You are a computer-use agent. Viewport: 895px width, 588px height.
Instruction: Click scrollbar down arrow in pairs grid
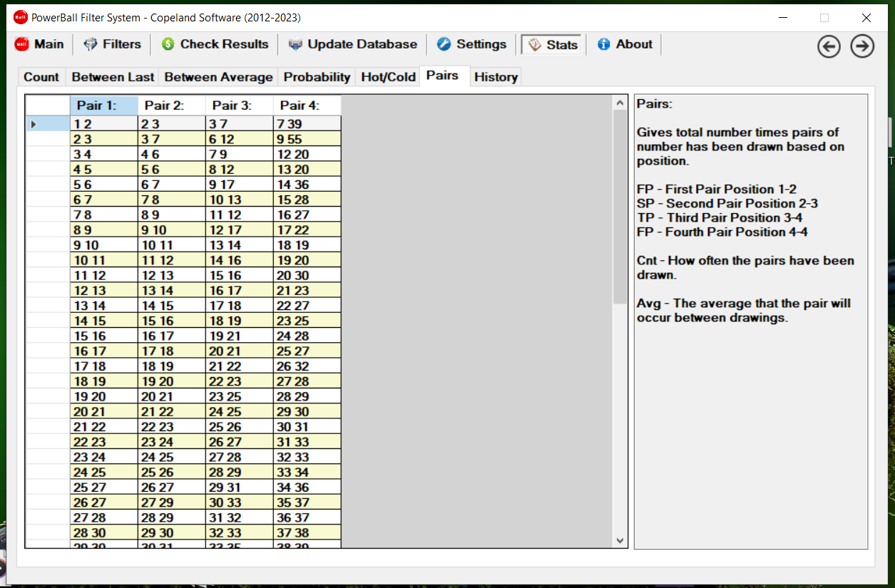click(620, 541)
